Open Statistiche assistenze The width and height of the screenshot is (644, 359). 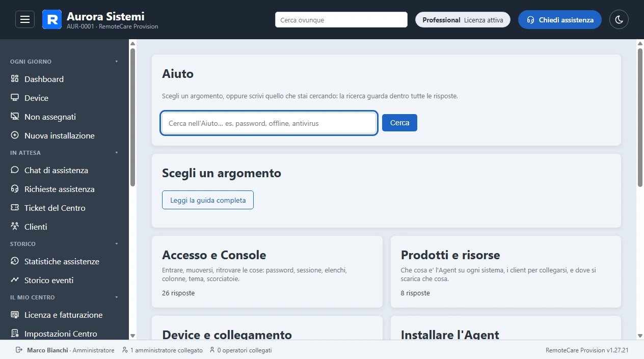tap(64, 261)
